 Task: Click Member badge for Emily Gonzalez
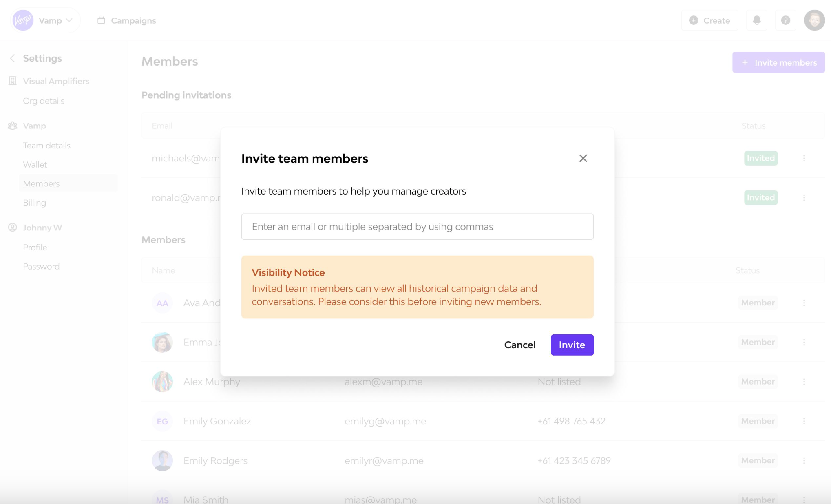tap(758, 421)
